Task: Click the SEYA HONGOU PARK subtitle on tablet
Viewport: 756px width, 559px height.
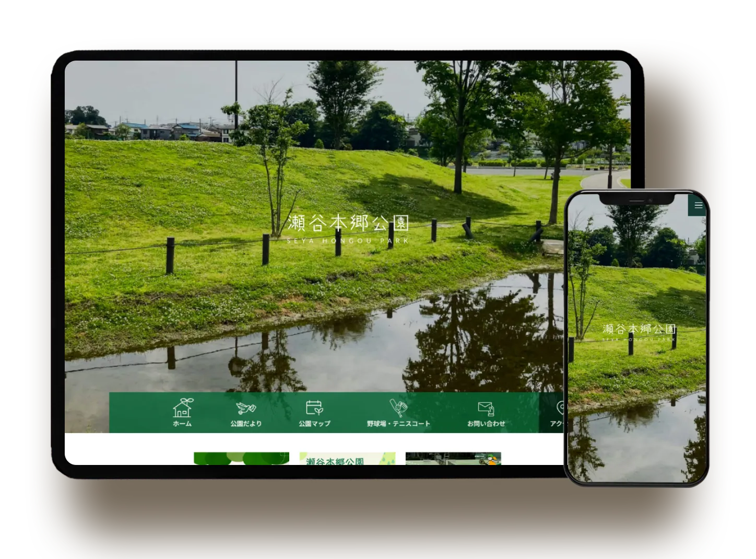Action: pos(348,241)
